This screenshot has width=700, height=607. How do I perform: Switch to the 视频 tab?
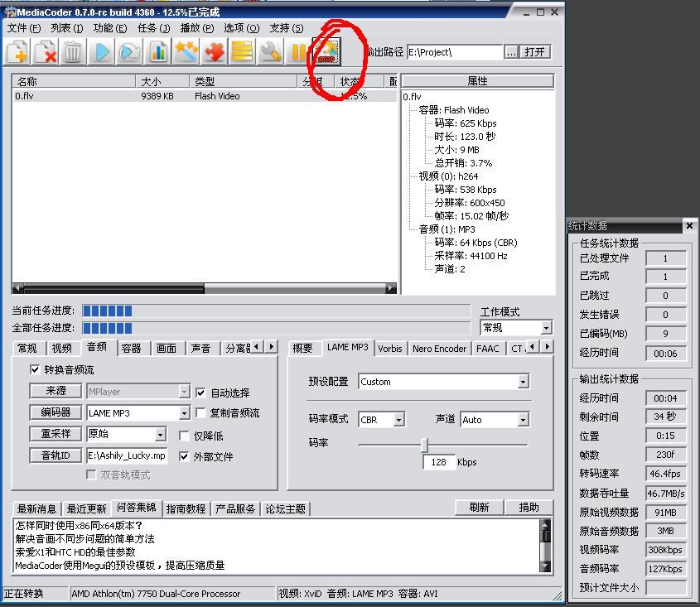[61, 348]
